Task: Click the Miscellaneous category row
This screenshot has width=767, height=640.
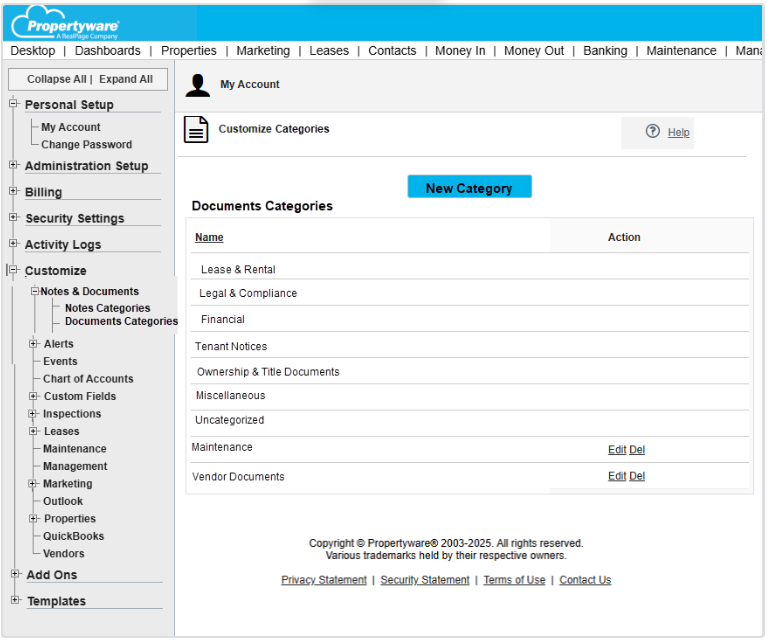Action: 470,397
